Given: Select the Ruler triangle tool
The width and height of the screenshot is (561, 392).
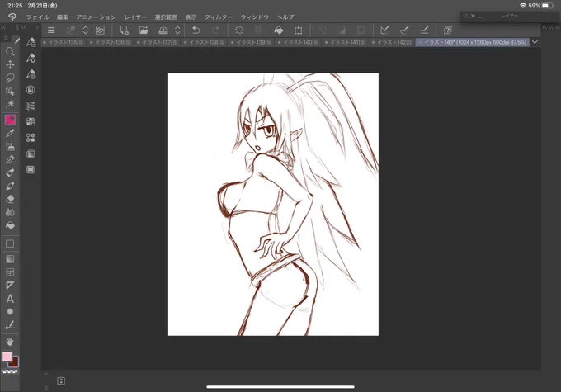Looking at the screenshot, I should (x=10, y=286).
